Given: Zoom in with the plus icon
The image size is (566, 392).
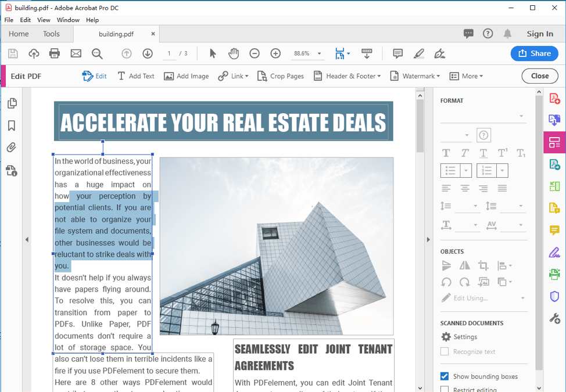Looking at the screenshot, I should coord(275,54).
